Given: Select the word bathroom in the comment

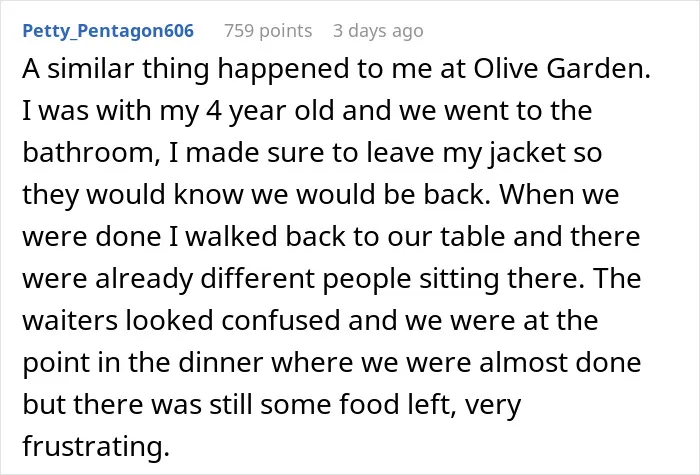Looking at the screenshot, I should click(88, 153).
